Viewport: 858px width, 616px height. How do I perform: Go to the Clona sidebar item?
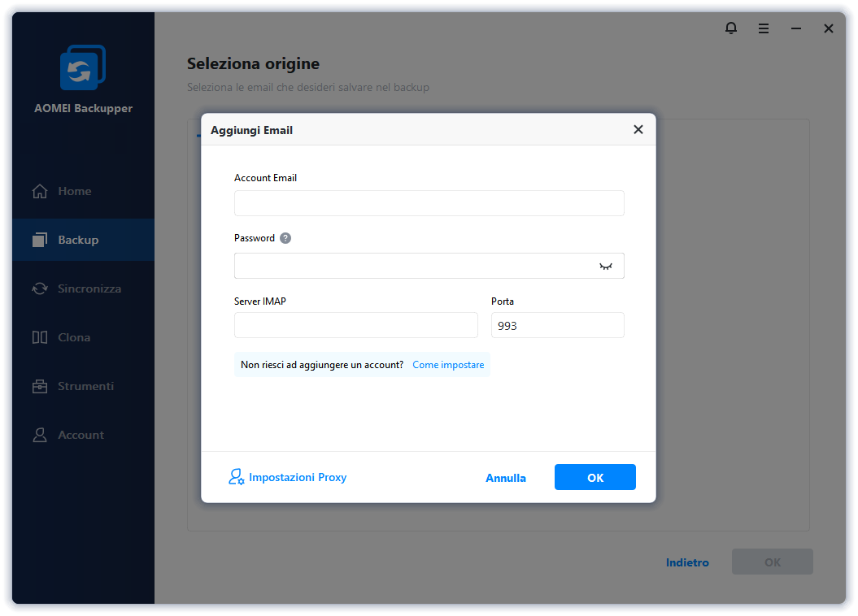click(x=73, y=337)
